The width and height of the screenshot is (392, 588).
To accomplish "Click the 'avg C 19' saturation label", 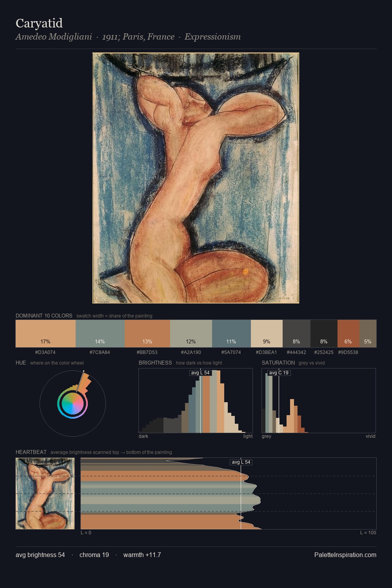I will [x=279, y=373].
